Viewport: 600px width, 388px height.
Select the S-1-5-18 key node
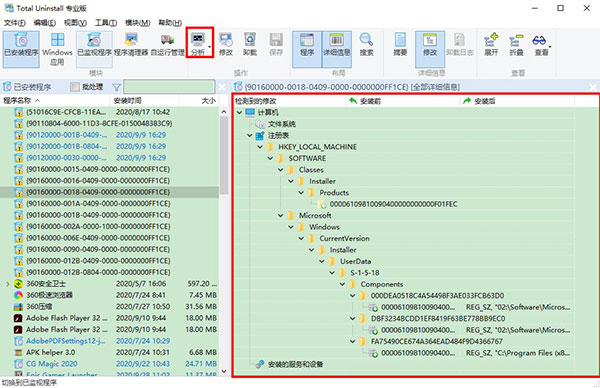(x=365, y=273)
